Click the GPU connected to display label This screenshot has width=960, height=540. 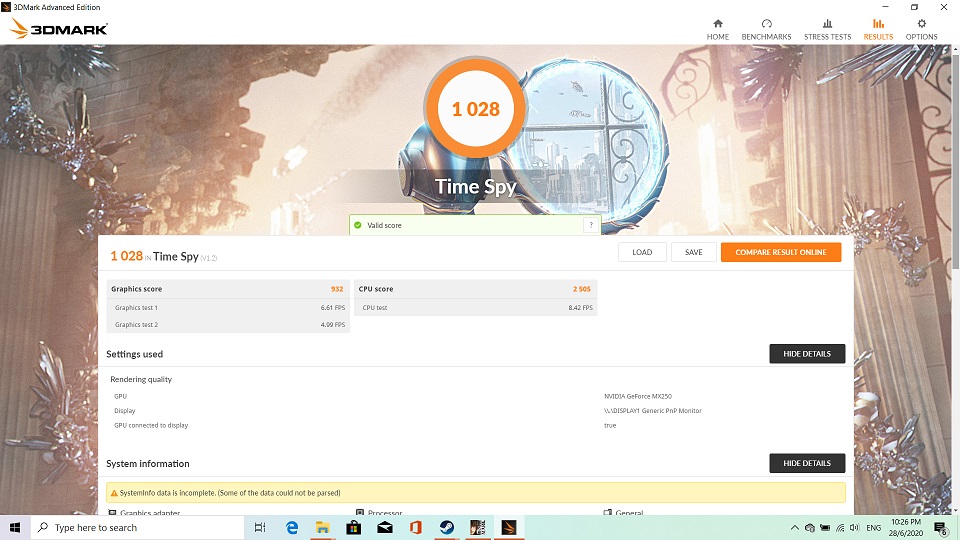pyautogui.click(x=151, y=426)
